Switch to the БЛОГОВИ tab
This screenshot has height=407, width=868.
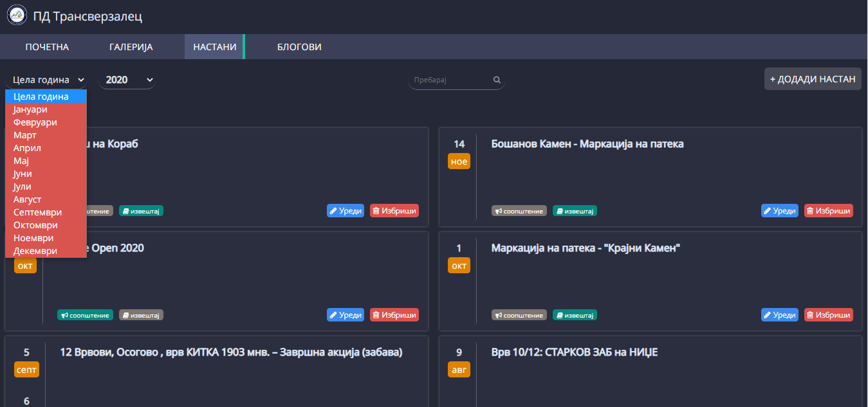click(299, 47)
